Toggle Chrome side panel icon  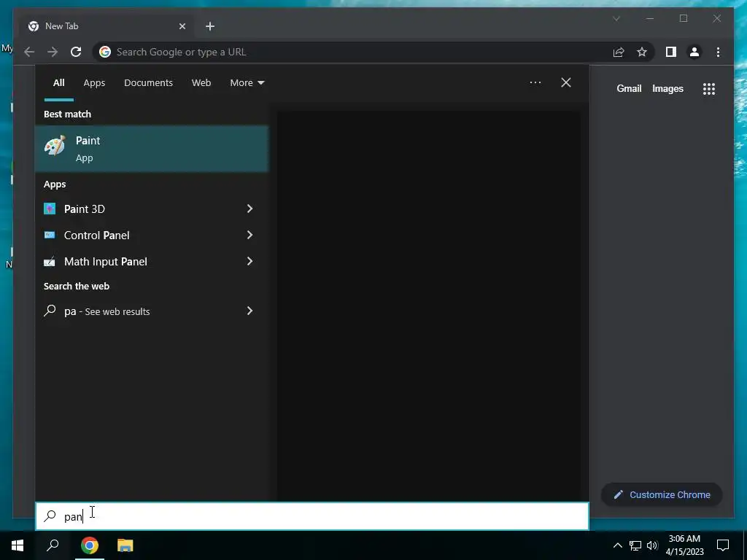[x=671, y=52]
